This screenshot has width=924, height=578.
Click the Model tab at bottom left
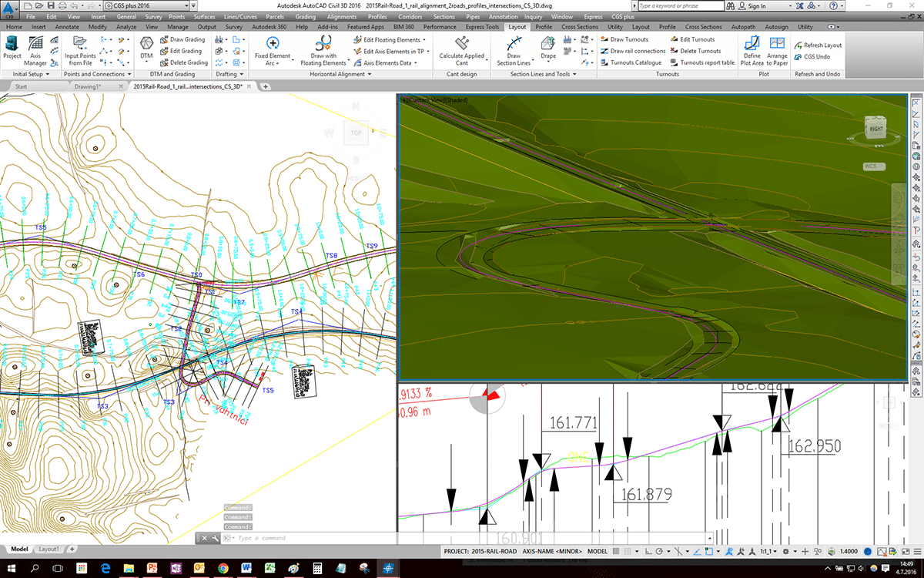(18, 549)
